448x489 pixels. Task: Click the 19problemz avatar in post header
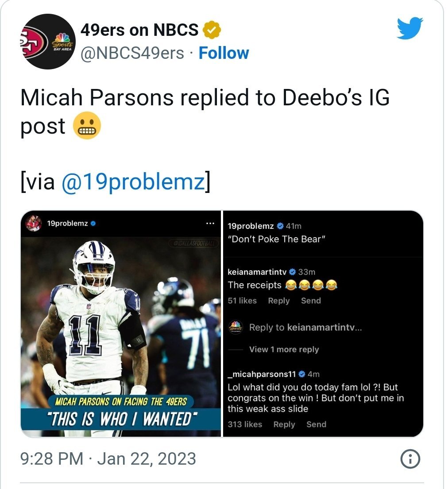pyautogui.click(x=34, y=223)
